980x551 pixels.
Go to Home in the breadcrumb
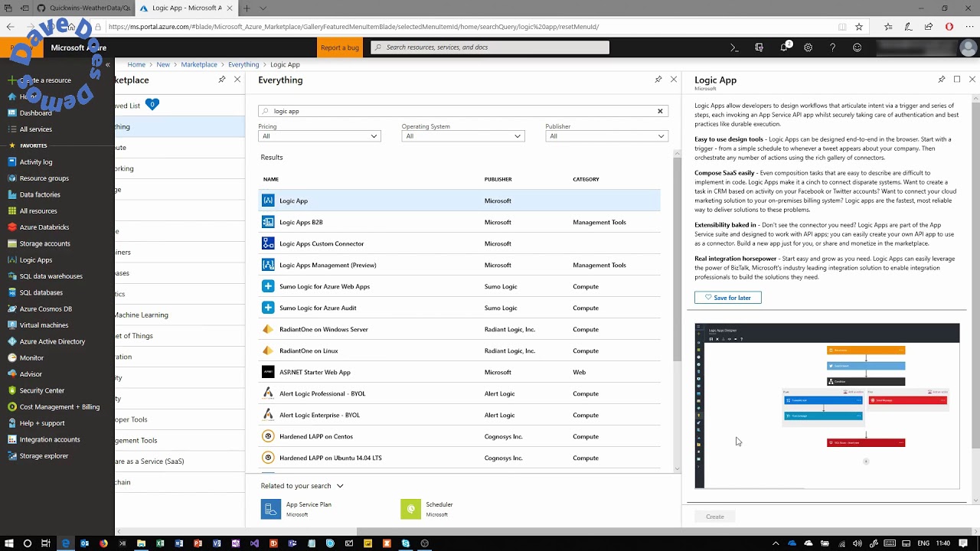point(136,64)
